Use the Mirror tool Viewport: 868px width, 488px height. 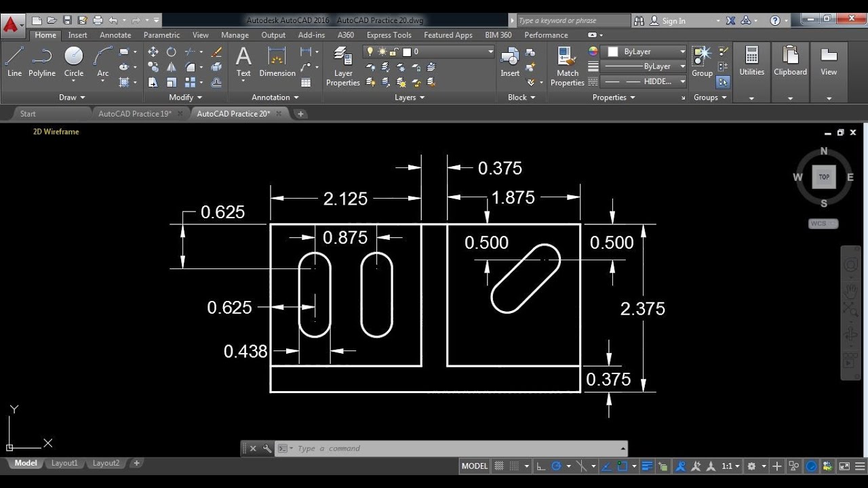click(x=172, y=67)
